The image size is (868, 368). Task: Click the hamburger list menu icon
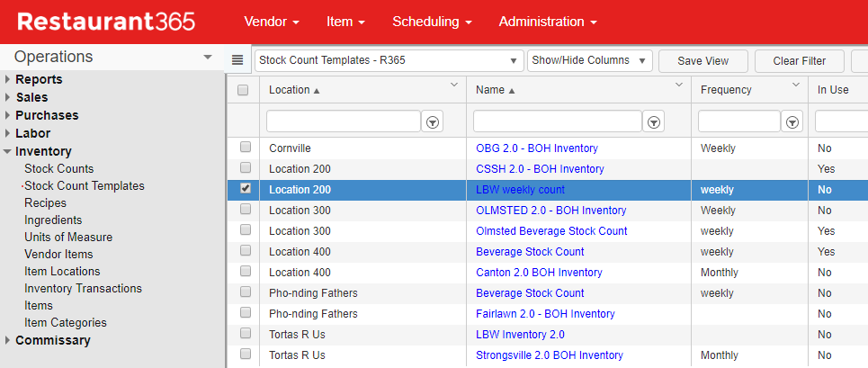(237, 60)
